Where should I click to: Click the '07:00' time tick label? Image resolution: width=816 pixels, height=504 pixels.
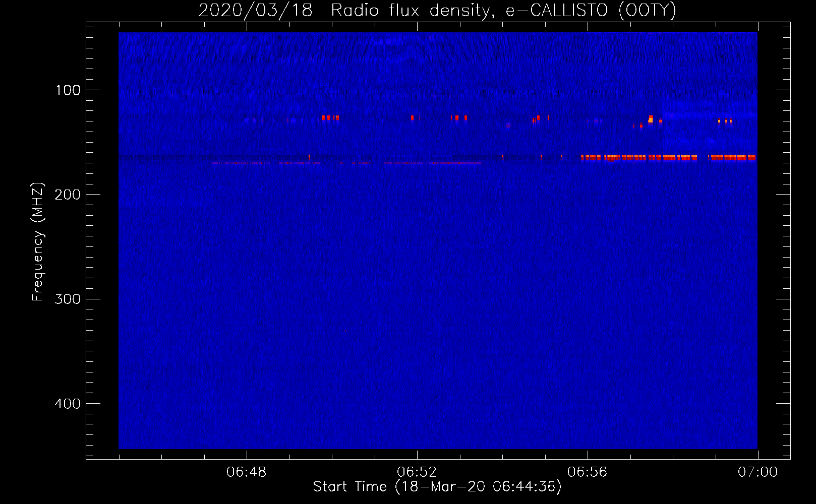(757, 472)
